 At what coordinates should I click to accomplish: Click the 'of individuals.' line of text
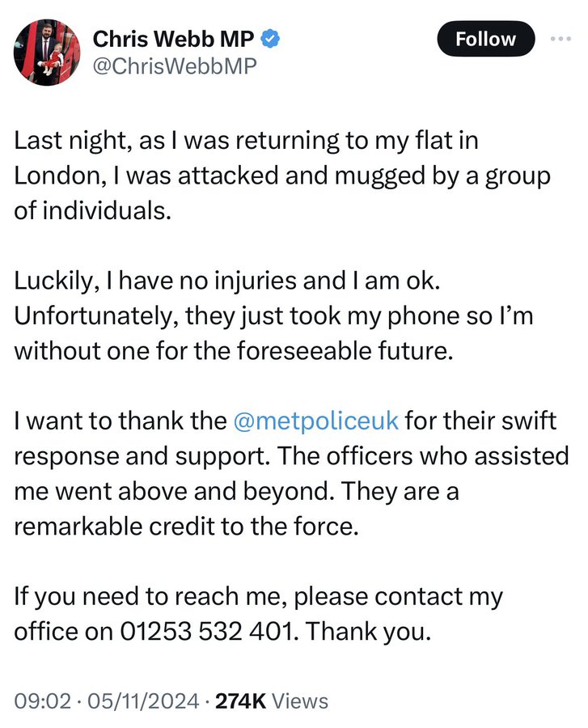(93, 211)
